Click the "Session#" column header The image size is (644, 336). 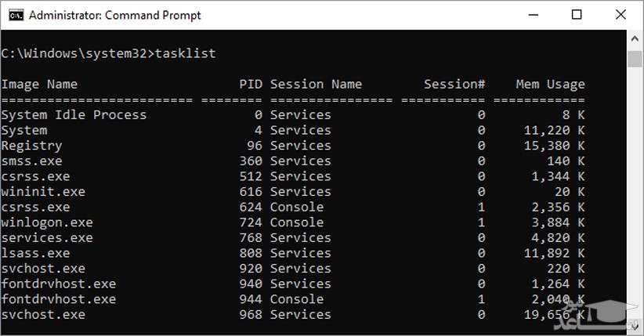tap(454, 84)
